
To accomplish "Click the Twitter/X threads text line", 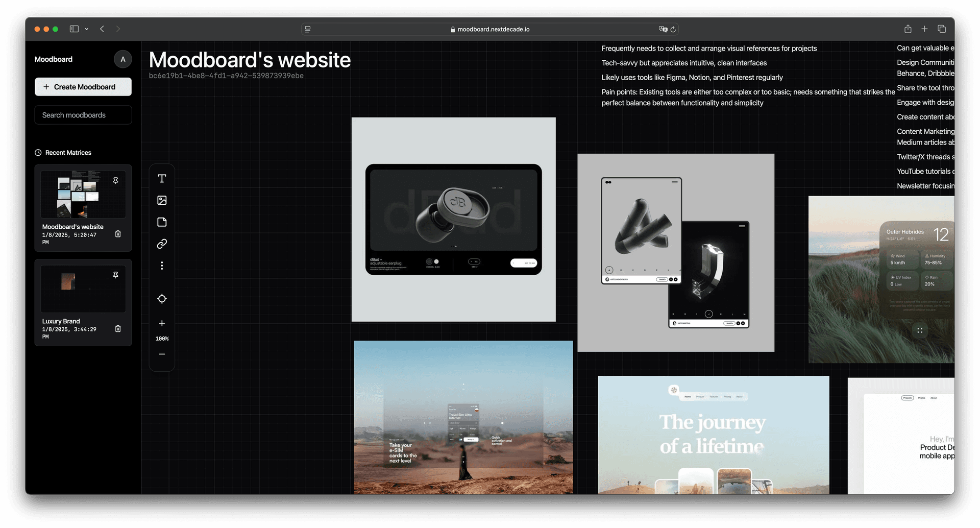I will pos(925,157).
